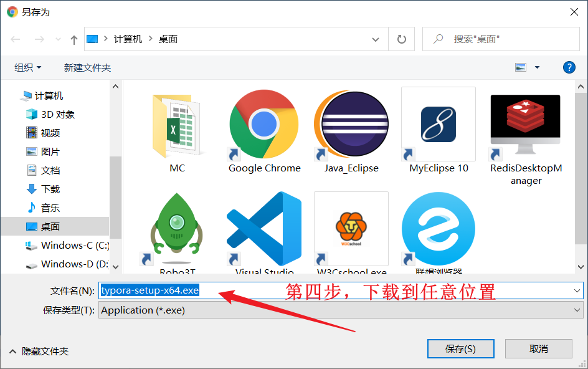The image size is (588, 369).
Task: Open the help question mark icon
Action: (x=569, y=67)
